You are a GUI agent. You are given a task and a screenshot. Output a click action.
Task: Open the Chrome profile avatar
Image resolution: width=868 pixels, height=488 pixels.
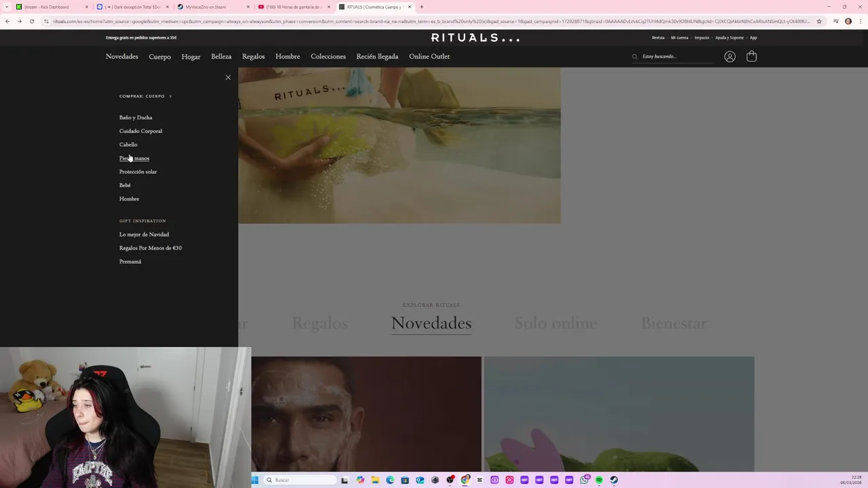(848, 21)
